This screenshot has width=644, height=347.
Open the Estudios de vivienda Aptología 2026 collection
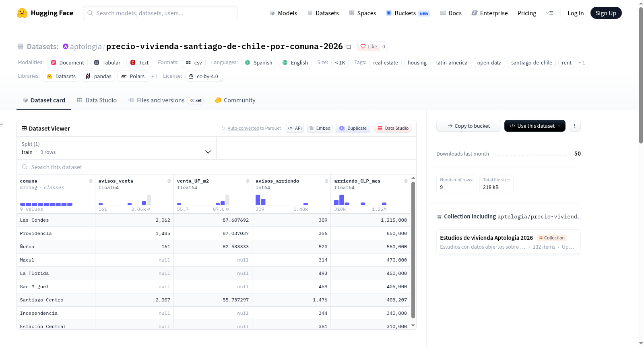tap(508, 242)
